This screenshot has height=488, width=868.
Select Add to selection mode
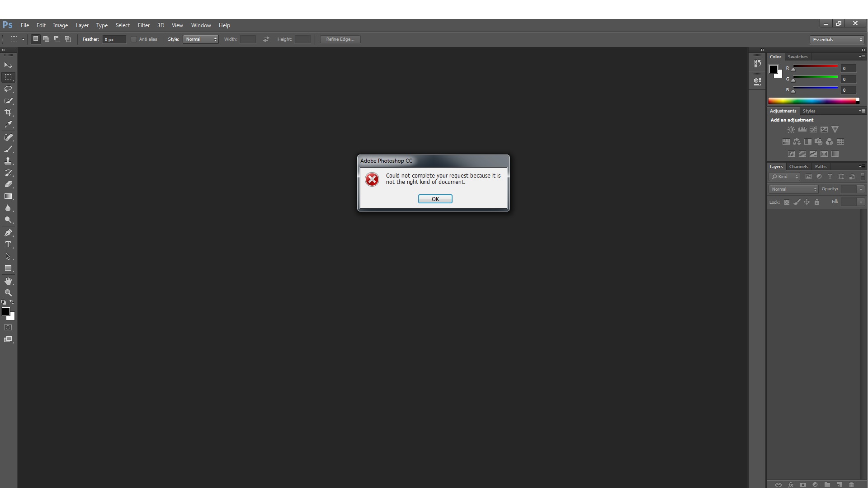pyautogui.click(x=46, y=39)
